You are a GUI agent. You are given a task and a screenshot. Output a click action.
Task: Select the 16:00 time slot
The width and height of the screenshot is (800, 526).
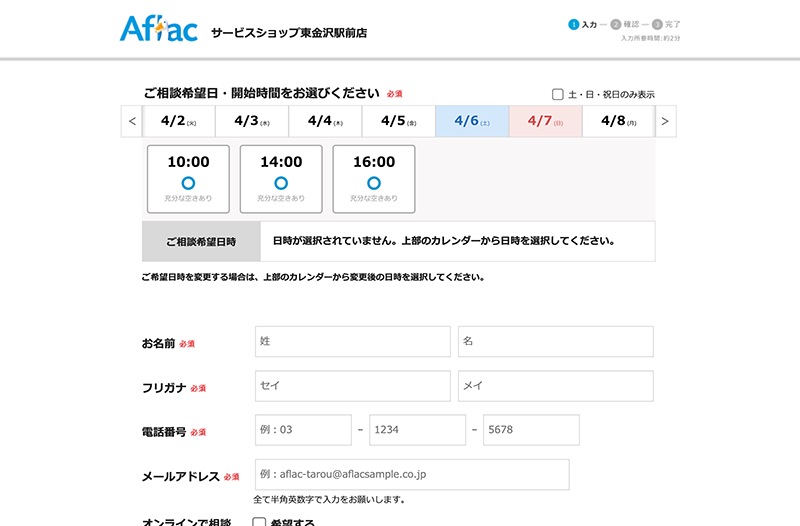point(374,179)
